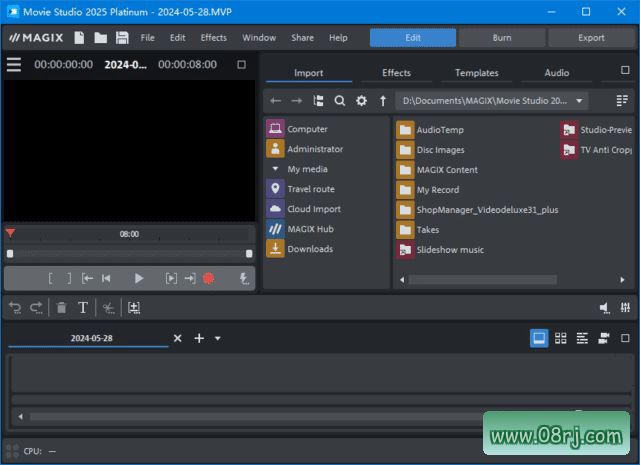
Task: Jump to range start
Action: click(x=87, y=278)
